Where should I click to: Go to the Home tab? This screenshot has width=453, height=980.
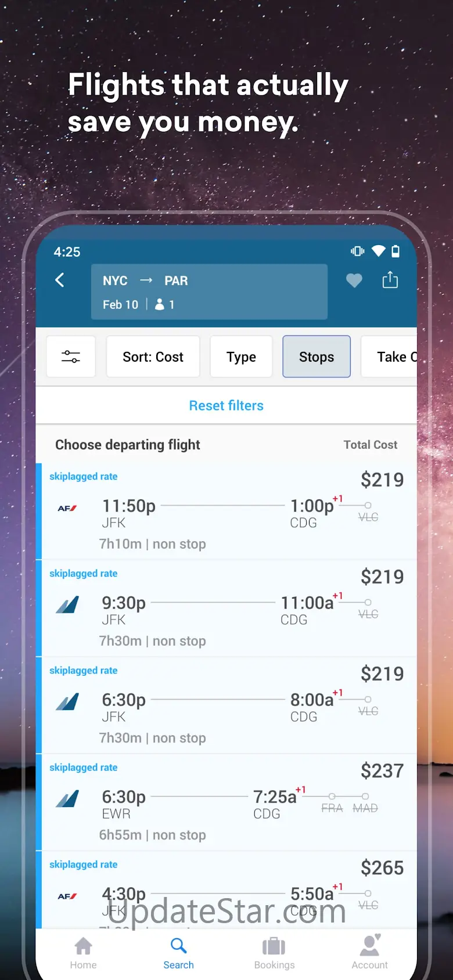pyautogui.click(x=83, y=952)
